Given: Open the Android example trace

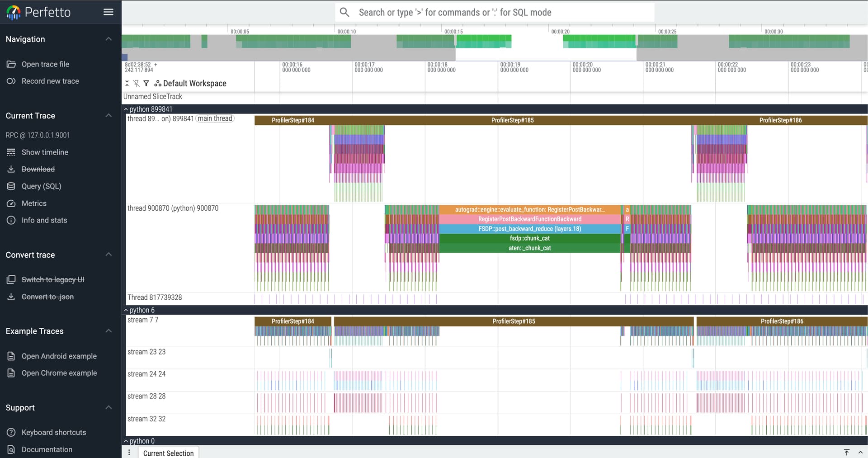Looking at the screenshot, I should click(x=59, y=356).
